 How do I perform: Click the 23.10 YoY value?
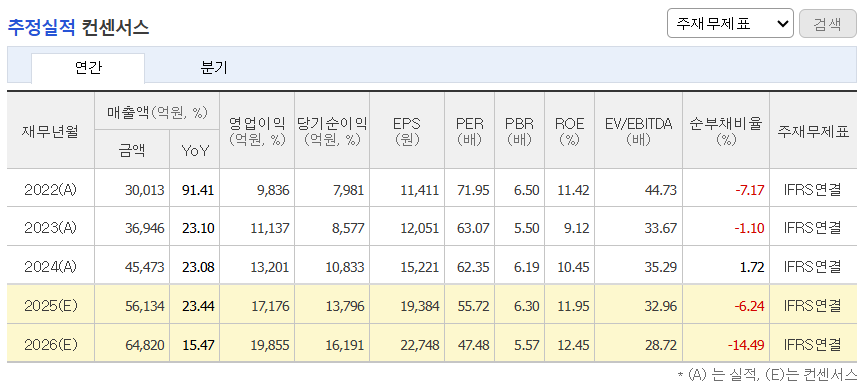point(198,229)
